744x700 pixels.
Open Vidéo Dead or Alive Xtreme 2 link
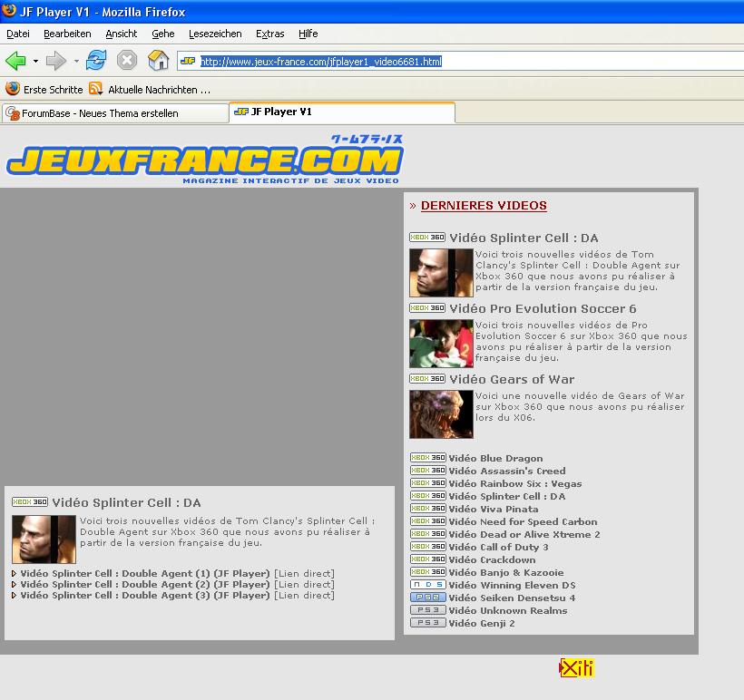tap(524, 534)
